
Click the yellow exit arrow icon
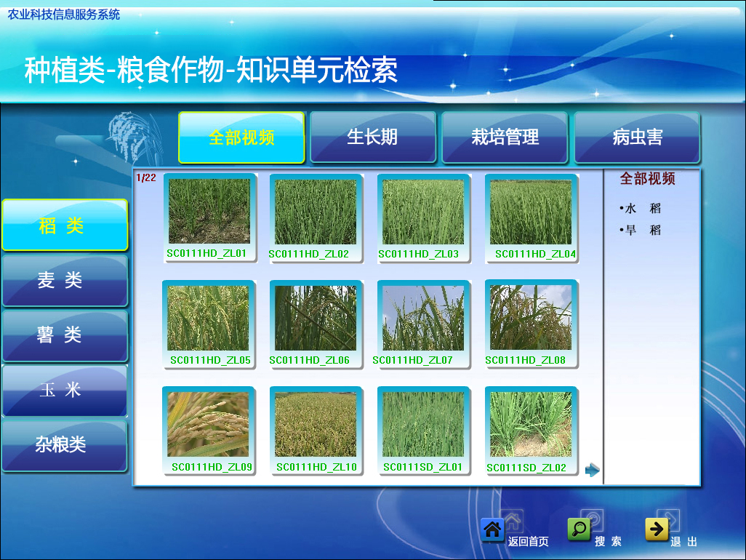(657, 529)
